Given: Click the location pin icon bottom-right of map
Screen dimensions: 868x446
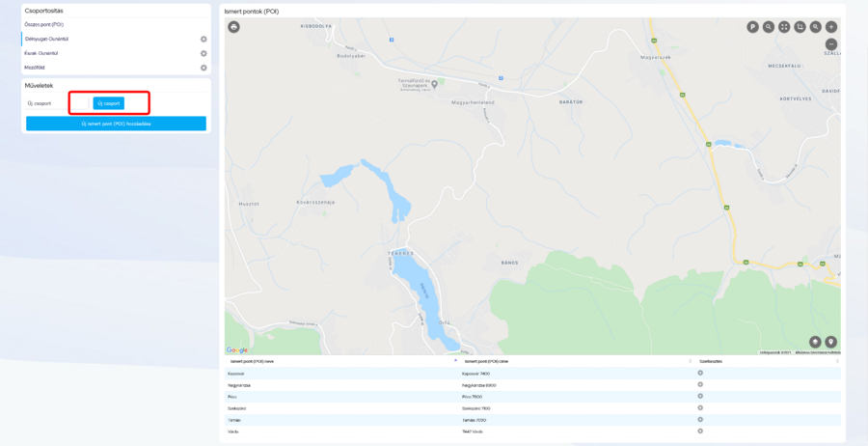Looking at the screenshot, I should pos(831,342).
